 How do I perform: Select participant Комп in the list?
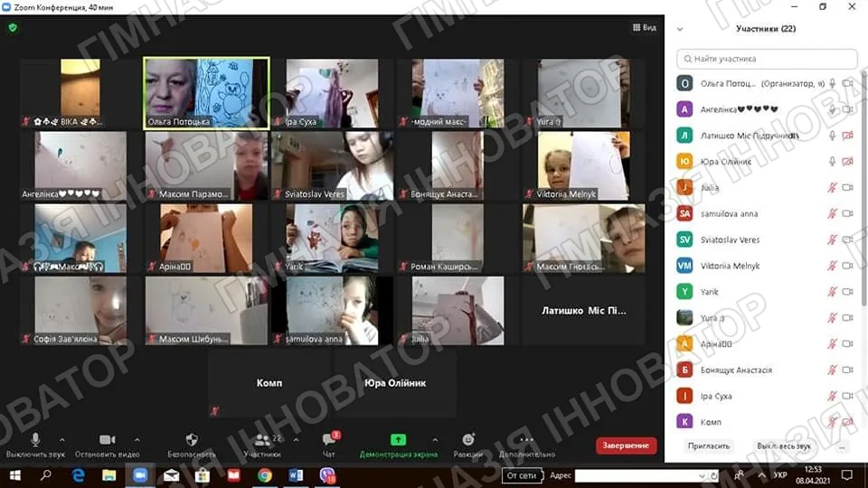tap(764, 422)
